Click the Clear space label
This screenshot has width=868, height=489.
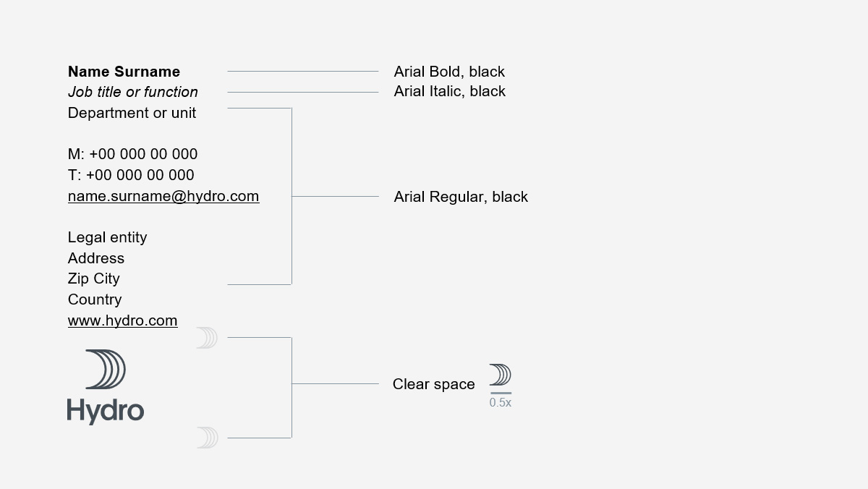(433, 384)
